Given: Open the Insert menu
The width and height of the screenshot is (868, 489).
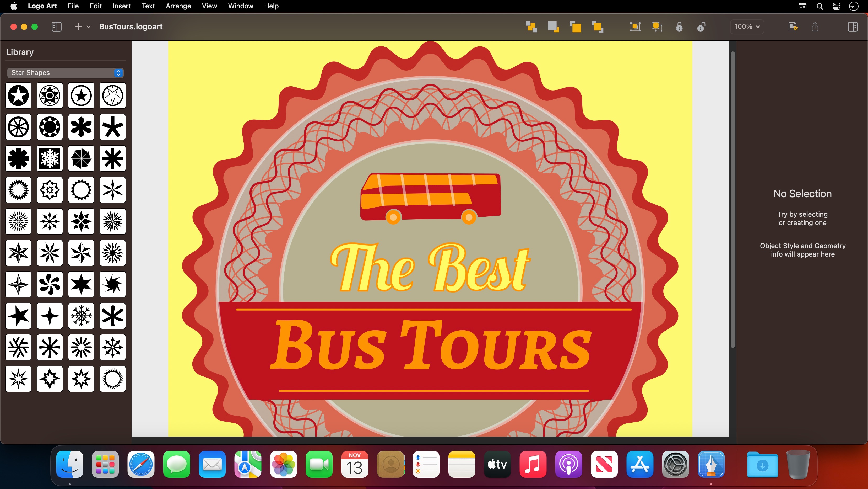Looking at the screenshot, I should tap(121, 6).
